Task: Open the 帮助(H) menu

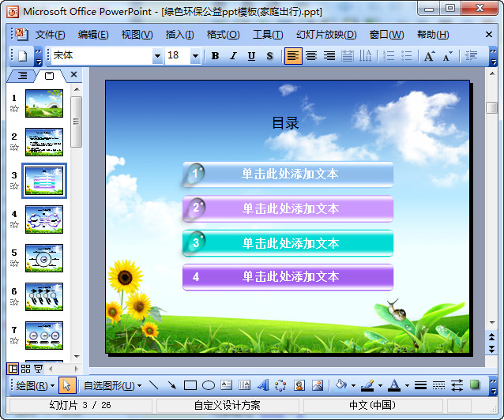Action: pos(433,35)
